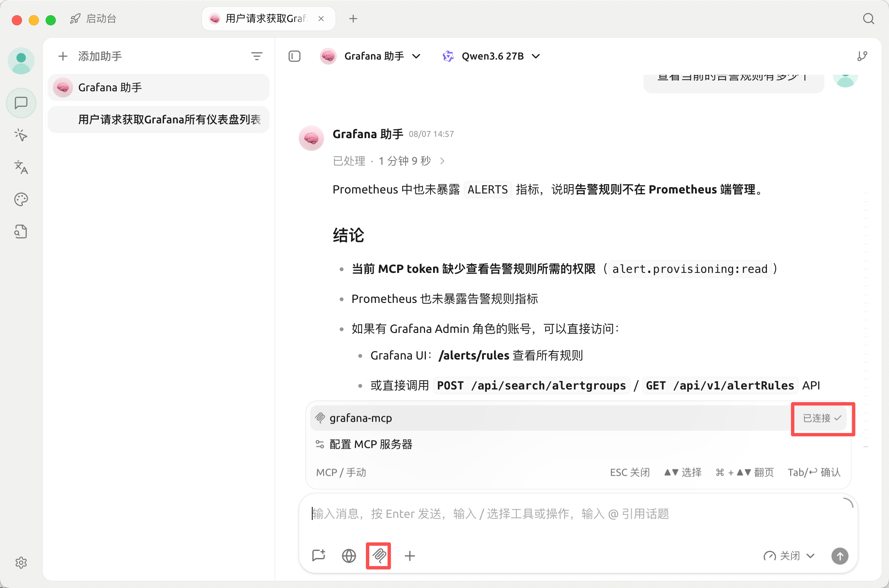Screen dimensions: 889x588
Task: Open a new tab with plus icon
Action: (353, 19)
